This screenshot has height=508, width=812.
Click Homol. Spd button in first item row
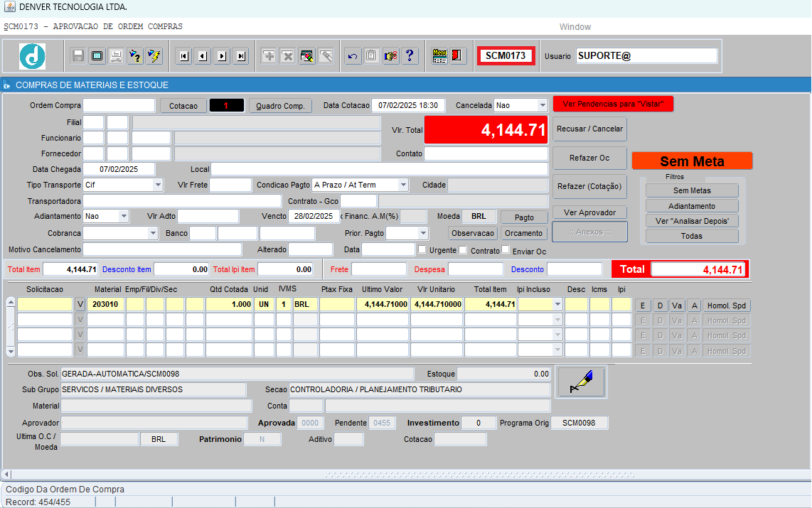coord(727,306)
